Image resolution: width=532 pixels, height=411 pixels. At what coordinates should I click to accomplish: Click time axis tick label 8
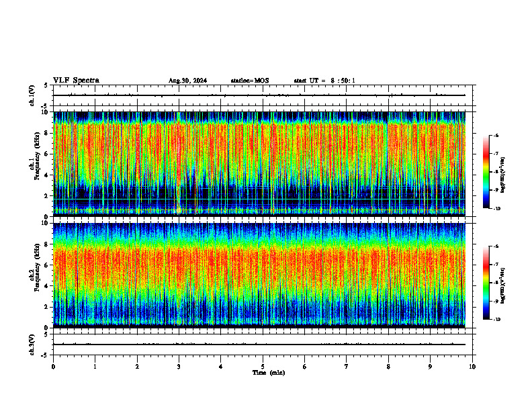388,367
